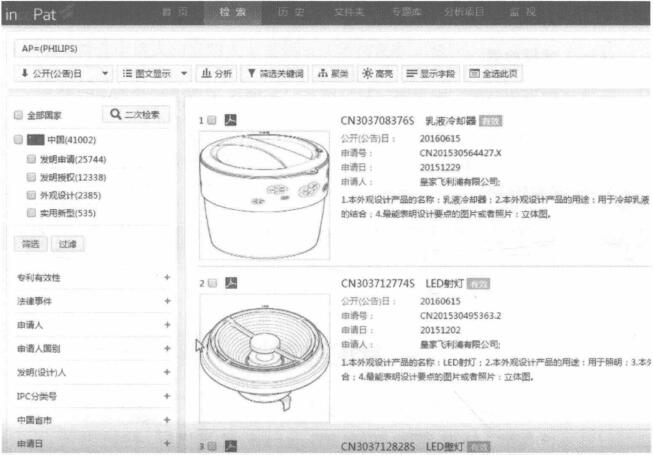The height and width of the screenshot is (455, 653).
Task: Click applicant 皇家飞利浦有限公司 in result 2
Action: click(460, 344)
